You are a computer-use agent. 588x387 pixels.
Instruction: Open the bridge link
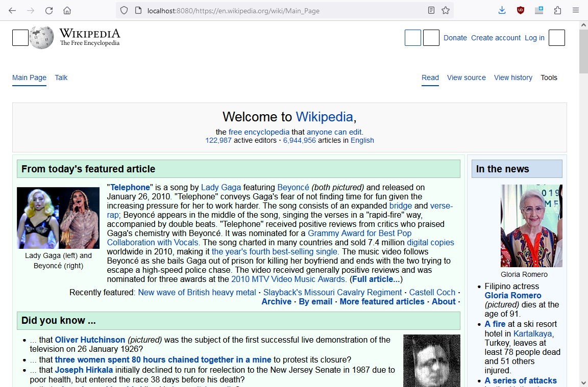(401, 205)
